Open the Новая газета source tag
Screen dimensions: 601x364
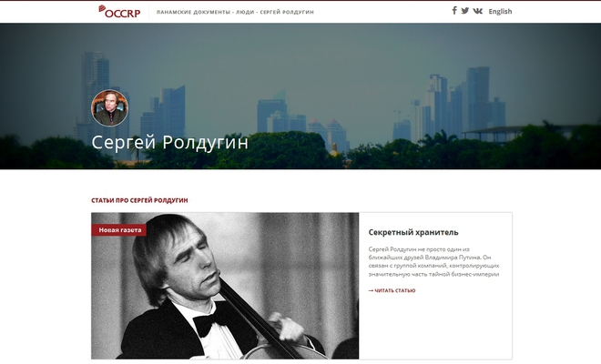pos(118,230)
